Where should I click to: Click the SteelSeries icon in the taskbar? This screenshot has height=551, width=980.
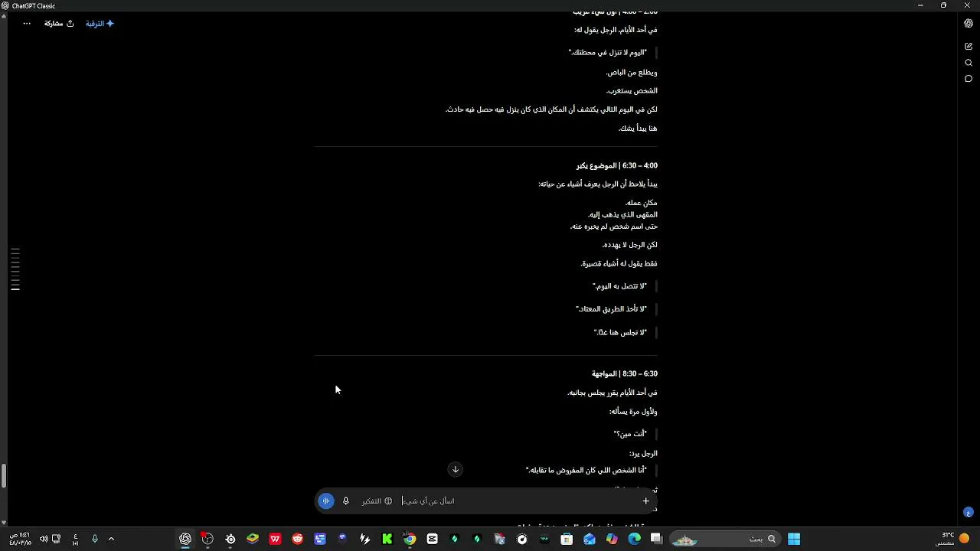tap(230, 540)
